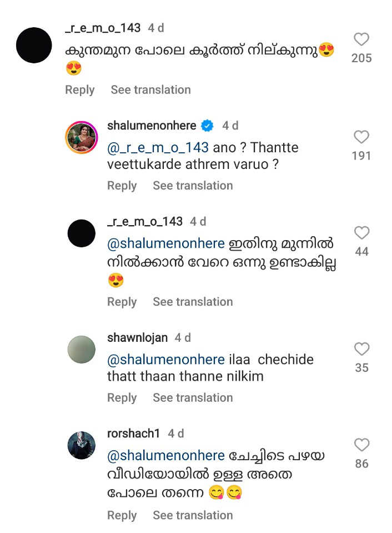
Task: Tap the verified badge beside shalumenonhere
Action: [207, 126]
